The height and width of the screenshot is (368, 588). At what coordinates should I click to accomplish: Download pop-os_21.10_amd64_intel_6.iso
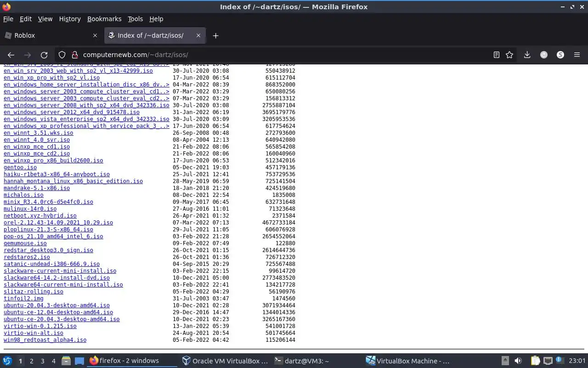pyautogui.click(x=53, y=236)
